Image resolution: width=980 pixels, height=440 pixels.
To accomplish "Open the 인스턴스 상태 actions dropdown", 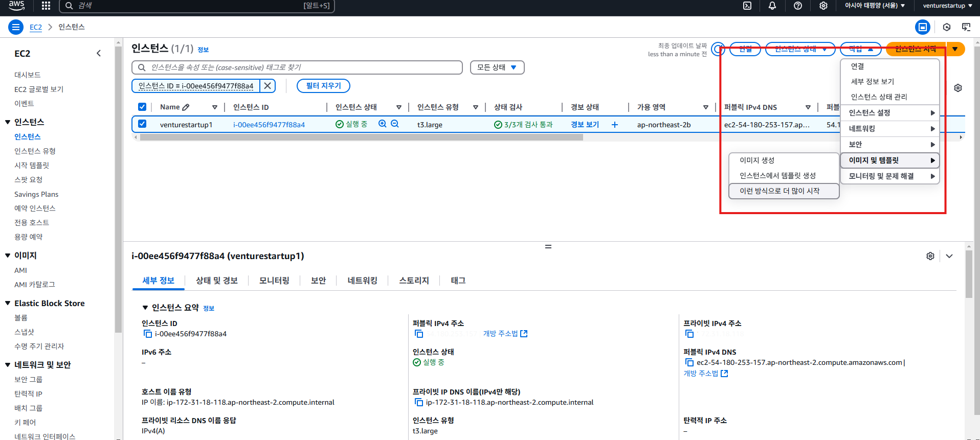I will tap(800, 49).
